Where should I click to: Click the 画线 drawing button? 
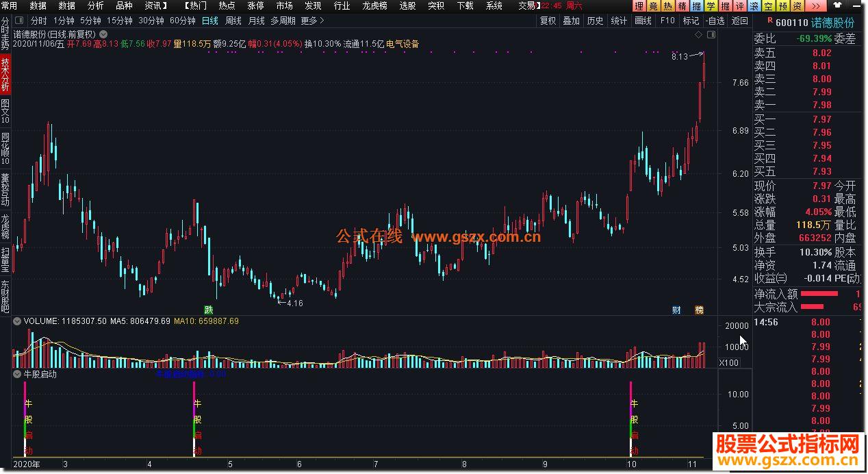click(x=643, y=21)
